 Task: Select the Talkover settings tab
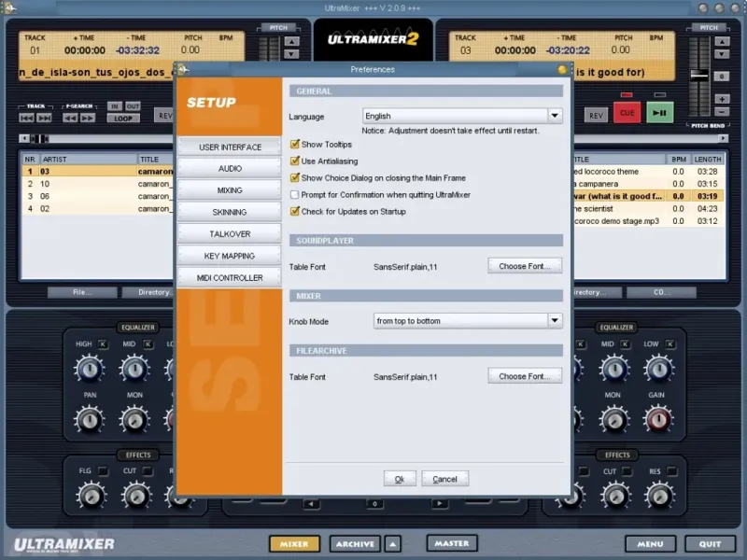click(230, 234)
